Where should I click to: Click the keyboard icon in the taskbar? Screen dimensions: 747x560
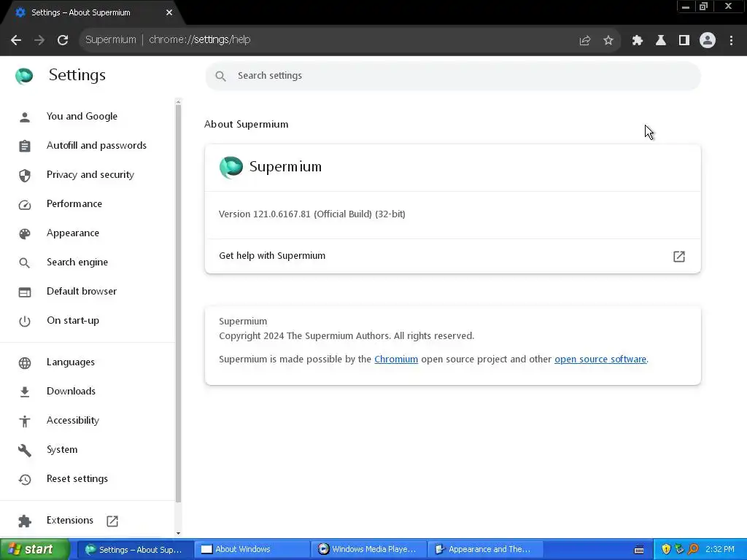tap(639, 550)
